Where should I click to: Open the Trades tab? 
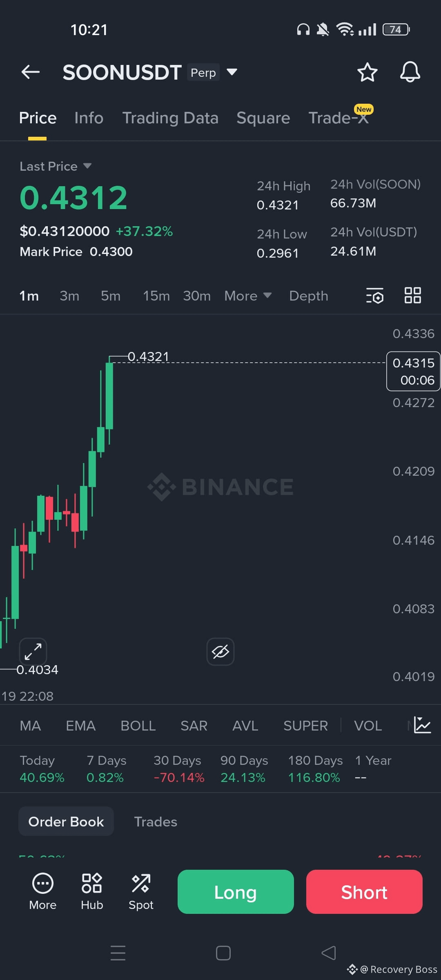pyautogui.click(x=155, y=822)
